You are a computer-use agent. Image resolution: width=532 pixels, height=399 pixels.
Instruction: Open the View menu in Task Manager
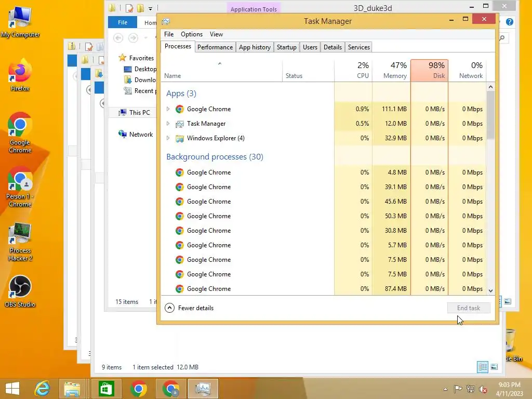[216, 34]
